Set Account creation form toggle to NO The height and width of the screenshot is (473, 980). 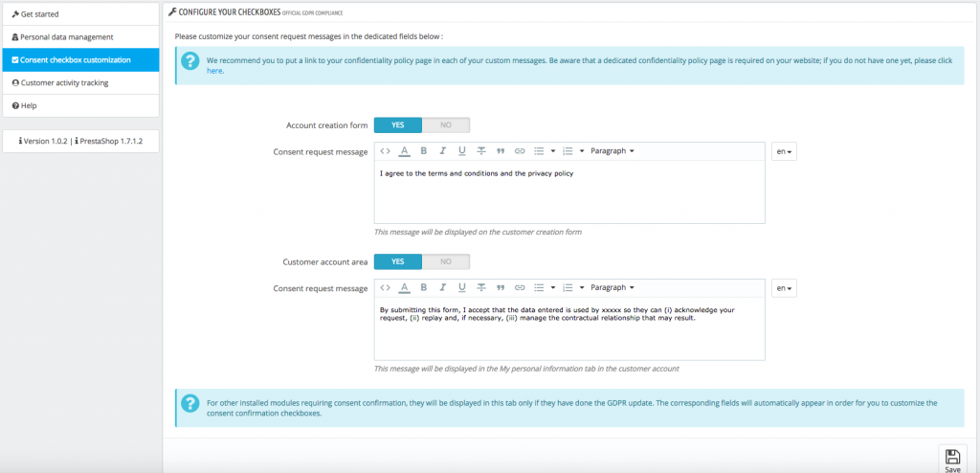tap(446, 125)
